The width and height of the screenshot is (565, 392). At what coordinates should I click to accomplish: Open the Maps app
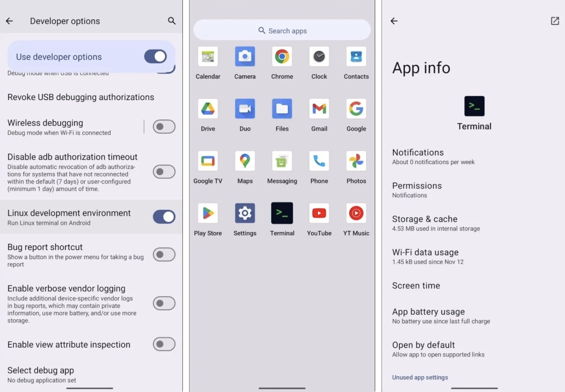[245, 160]
